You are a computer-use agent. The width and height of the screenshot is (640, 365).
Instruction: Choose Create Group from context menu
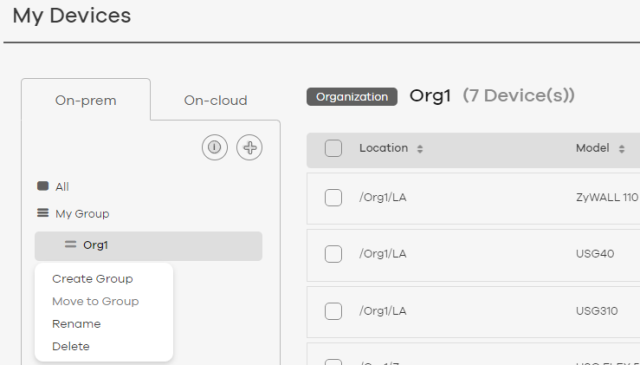93,279
